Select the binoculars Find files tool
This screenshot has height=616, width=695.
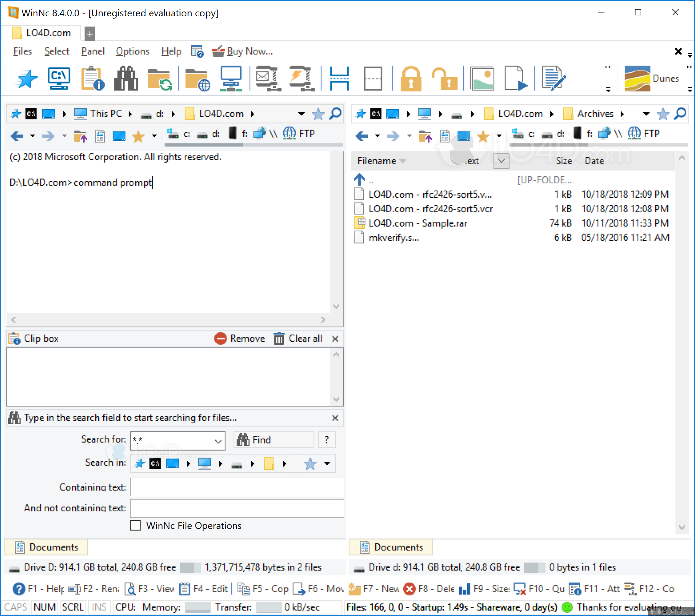pyautogui.click(x=126, y=78)
